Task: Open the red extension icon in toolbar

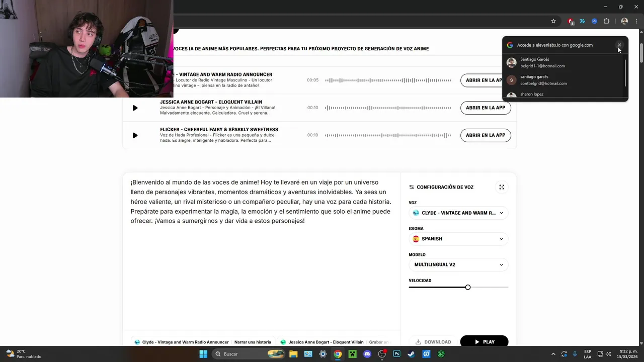Action: pos(570,21)
